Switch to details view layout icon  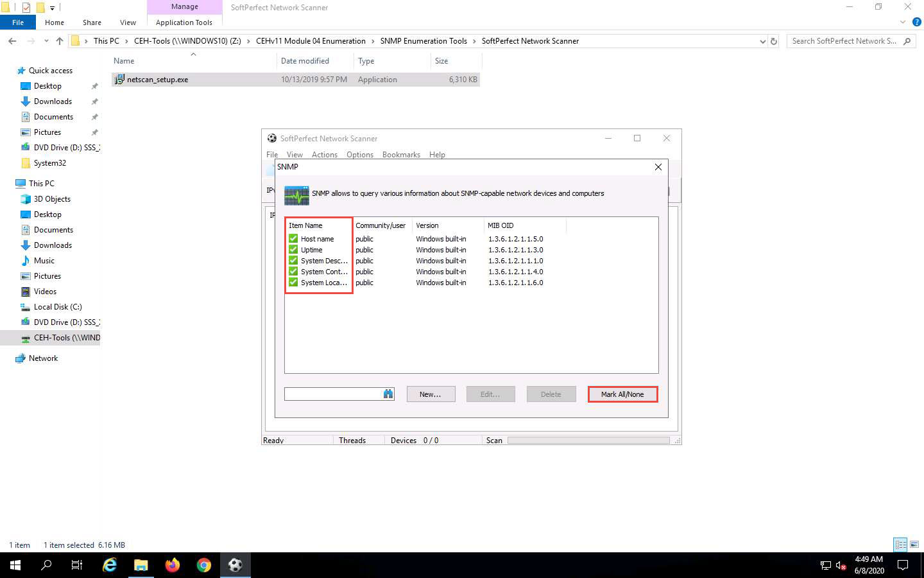[x=901, y=545]
